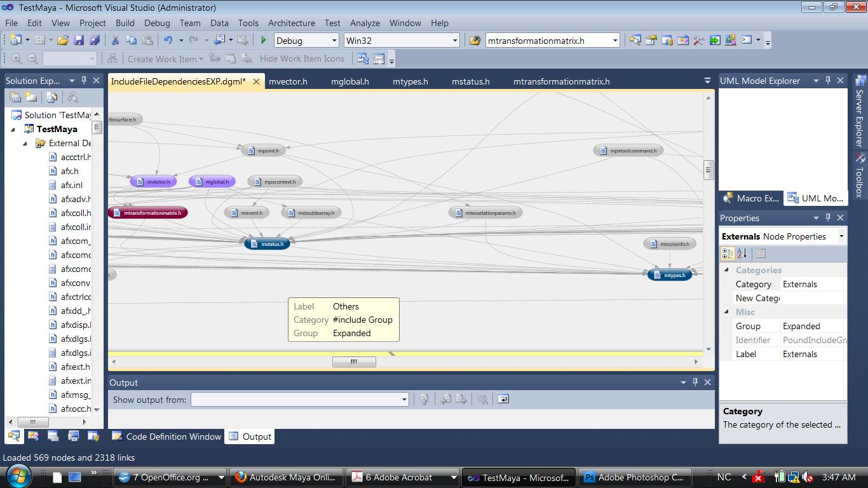Collapse the External Dependencies folder node
Image resolution: width=868 pixels, height=488 pixels.
tap(26, 143)
